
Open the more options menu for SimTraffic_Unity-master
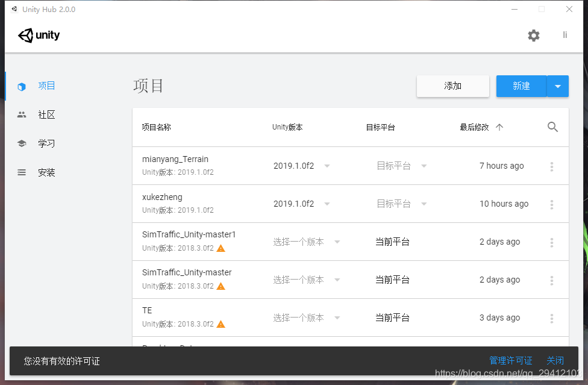tap(552, 280)
